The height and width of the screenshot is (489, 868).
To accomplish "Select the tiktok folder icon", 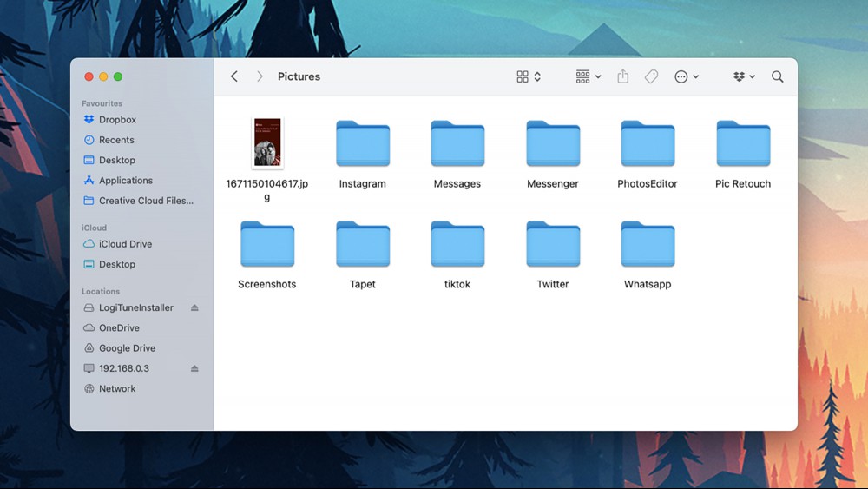I will pos(457,244).
